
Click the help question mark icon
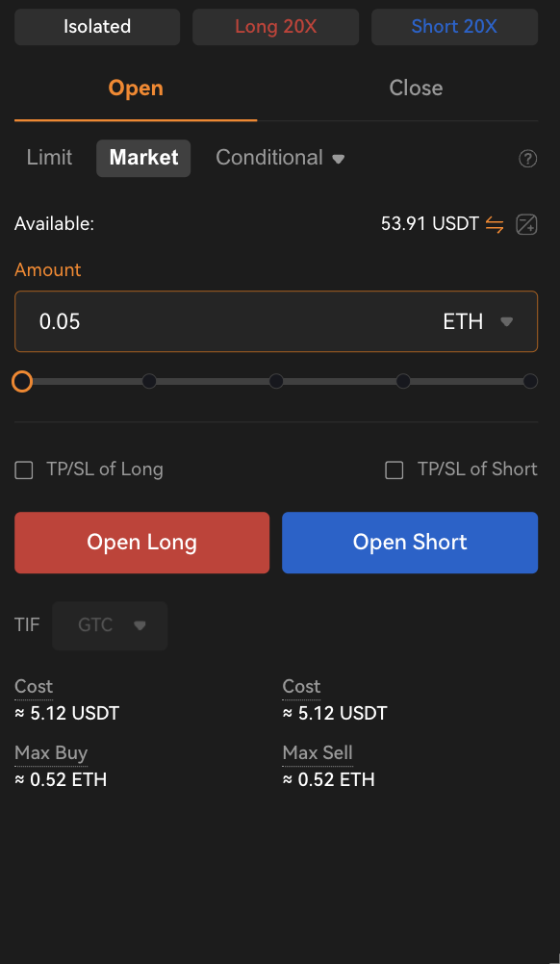click(x=527, y=159)
